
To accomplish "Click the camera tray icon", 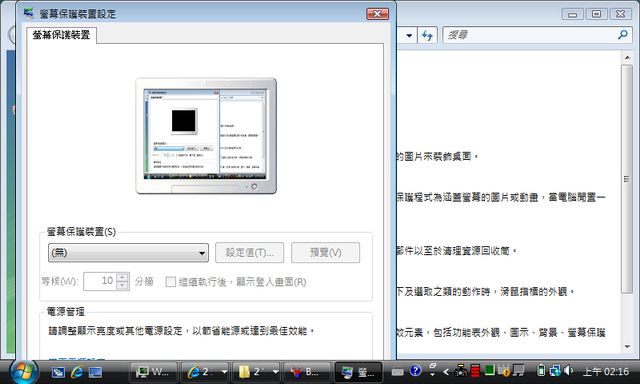I will pos(461,371).
